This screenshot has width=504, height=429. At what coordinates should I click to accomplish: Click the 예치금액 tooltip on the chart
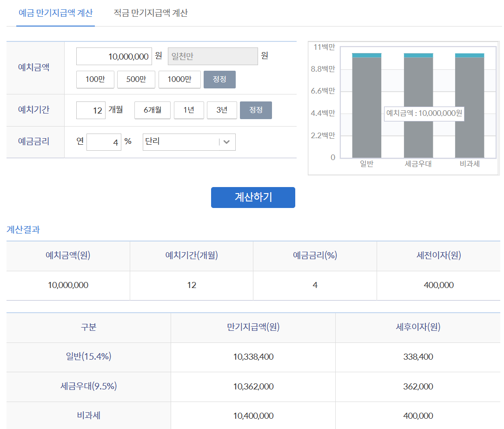(424, 114)
